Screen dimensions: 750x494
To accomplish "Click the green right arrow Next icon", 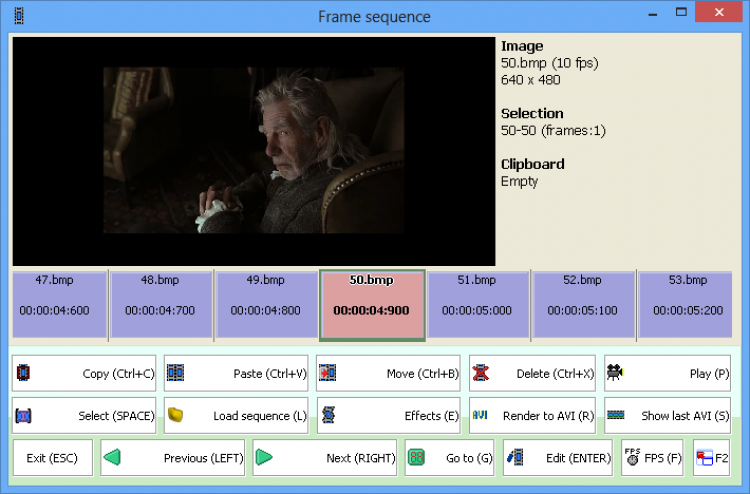I will [264, 458].
